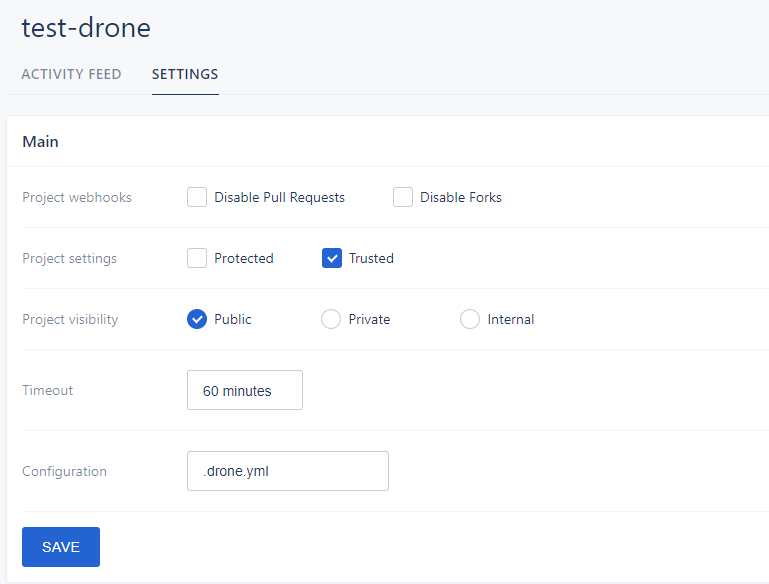Tick the Protected checkbox
This screenshot has width=769, height=584.
197,258
